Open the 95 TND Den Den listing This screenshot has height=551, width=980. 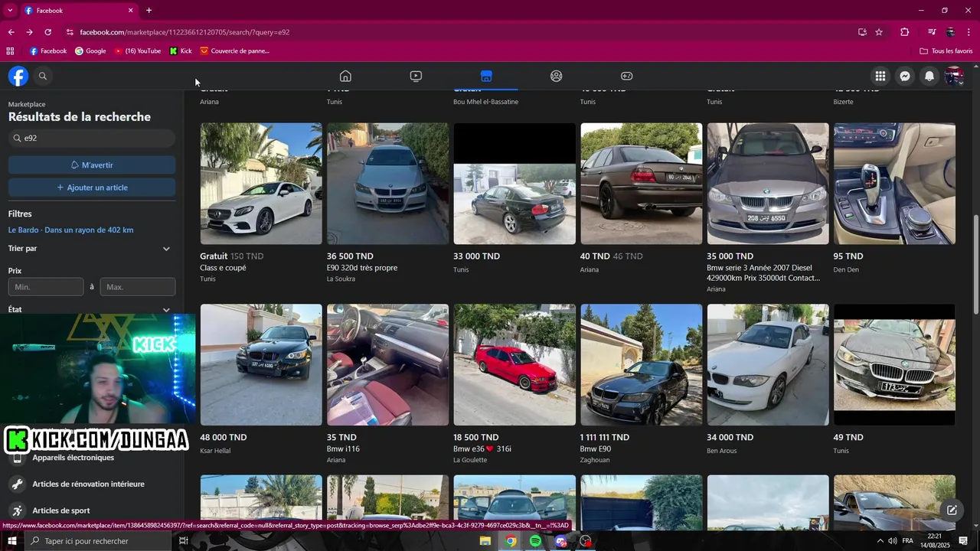coord(895,184)
